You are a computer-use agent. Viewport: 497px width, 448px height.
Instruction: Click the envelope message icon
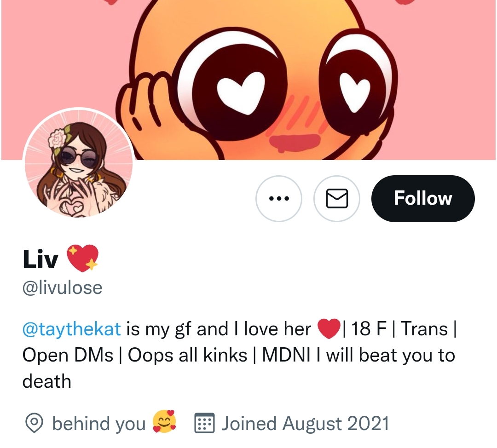point(337,199)
